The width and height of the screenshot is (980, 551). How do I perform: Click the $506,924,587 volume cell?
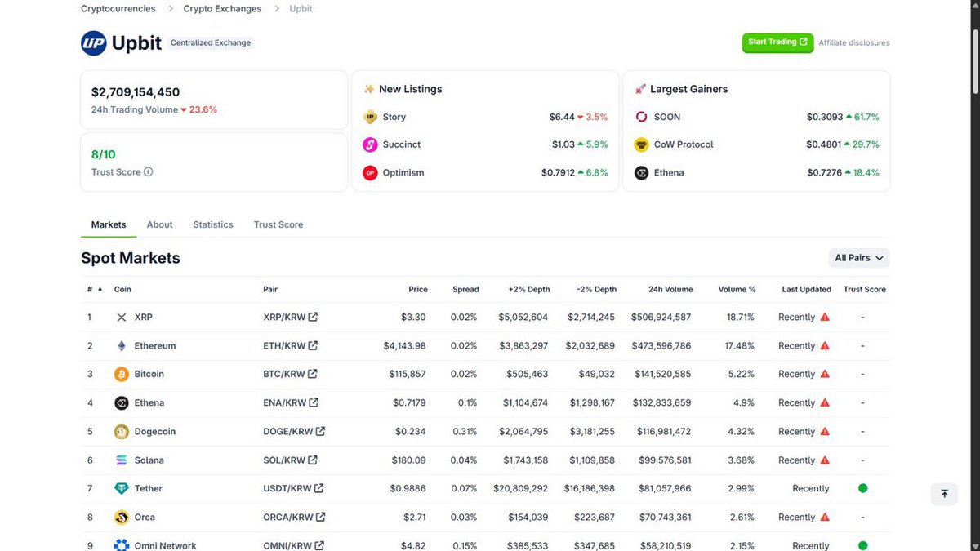[x=661, y=317]
